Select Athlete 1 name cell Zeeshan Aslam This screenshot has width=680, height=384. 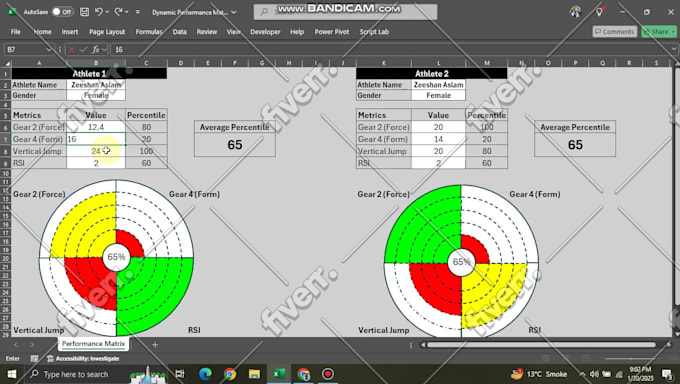[96, 85]
